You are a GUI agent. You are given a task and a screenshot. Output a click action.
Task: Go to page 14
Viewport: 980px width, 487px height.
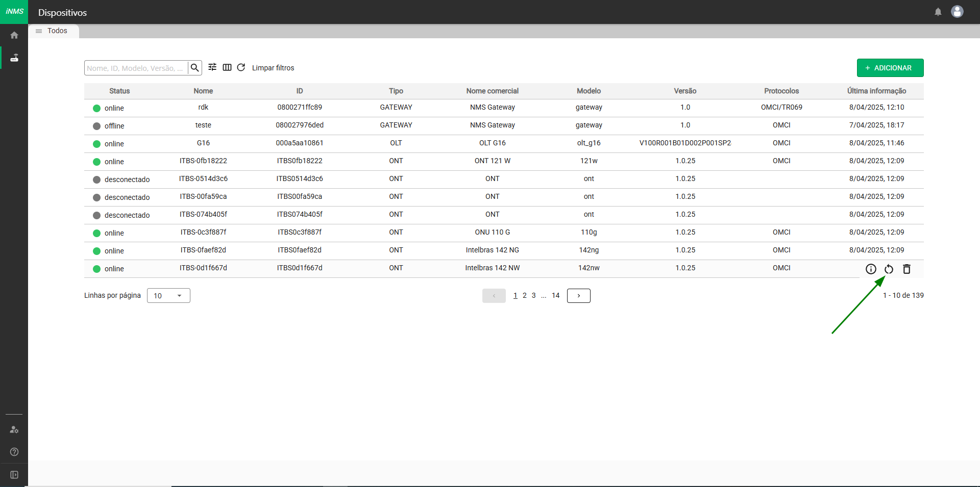556,295
